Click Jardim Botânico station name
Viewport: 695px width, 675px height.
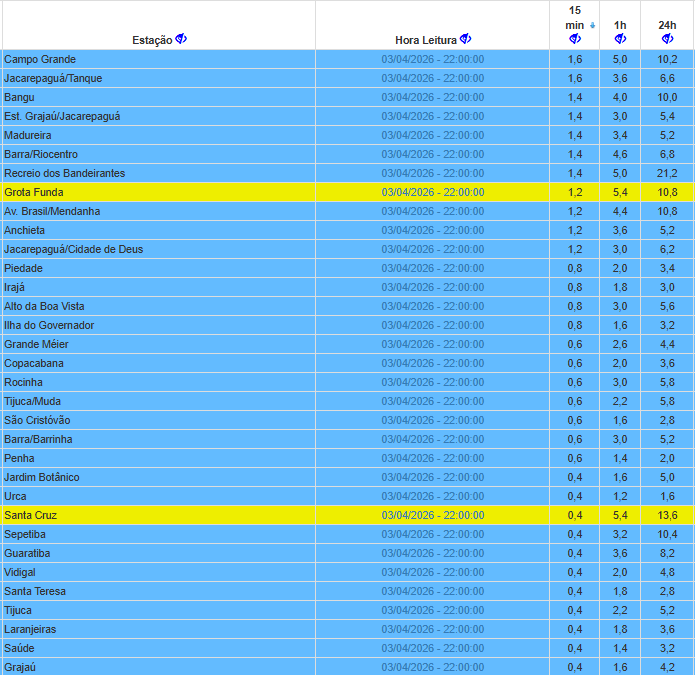42,477
